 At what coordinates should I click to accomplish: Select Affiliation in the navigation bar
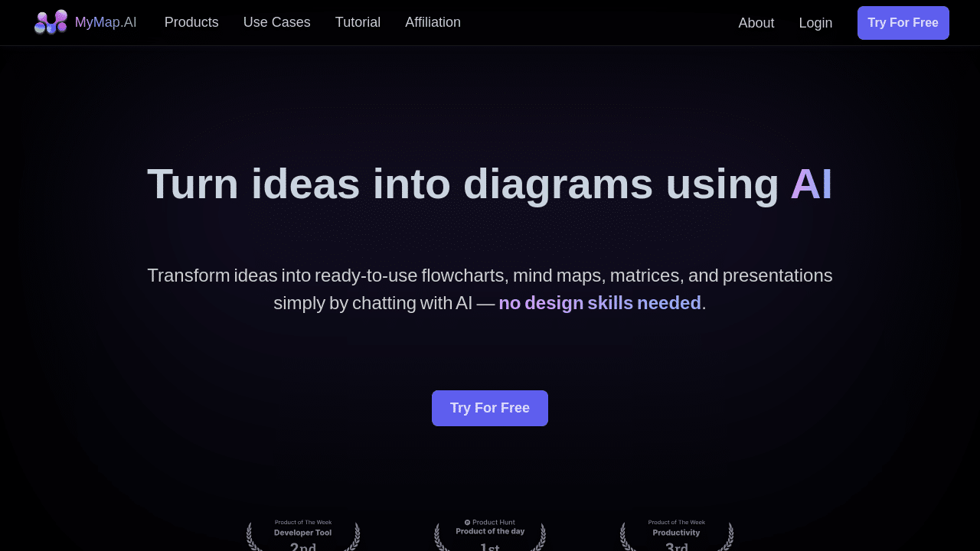(x=433, y=22)
